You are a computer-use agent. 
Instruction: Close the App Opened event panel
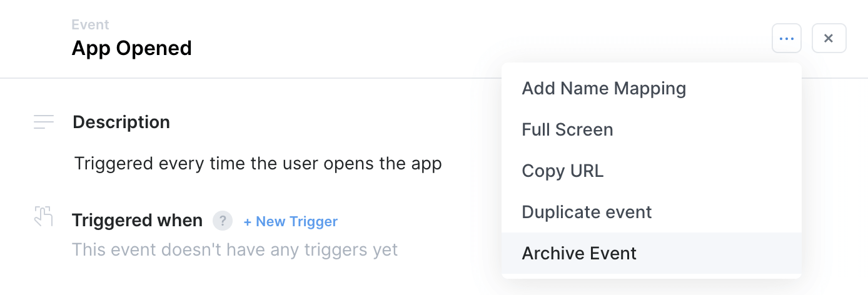coord(829,38)
